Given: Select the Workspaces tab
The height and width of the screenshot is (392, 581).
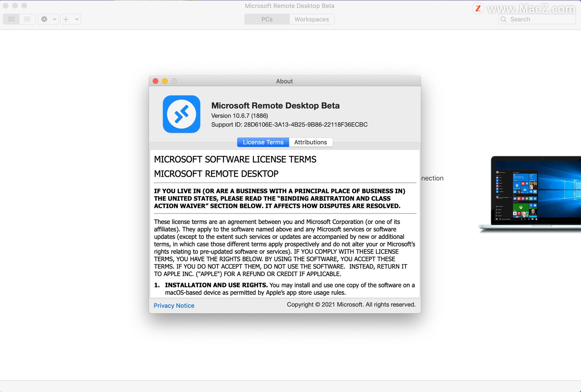Looking at the screenshot, I should [x=312, y=19].
